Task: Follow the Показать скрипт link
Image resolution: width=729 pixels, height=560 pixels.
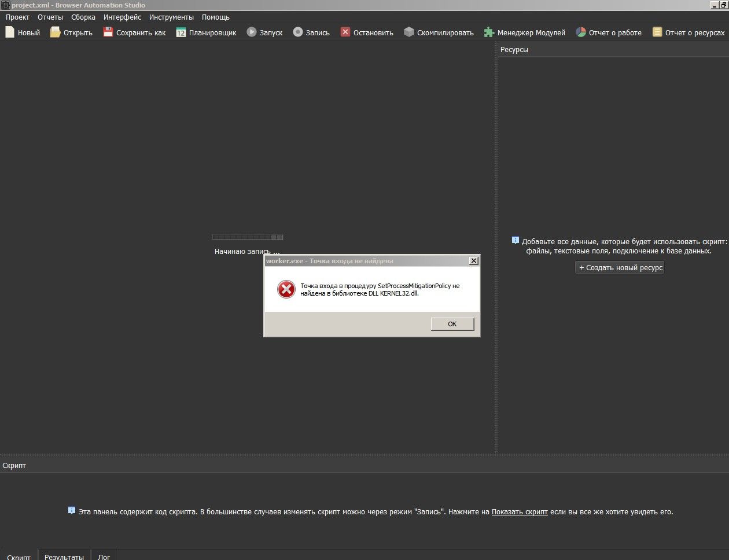Action: tap(520, 512)
